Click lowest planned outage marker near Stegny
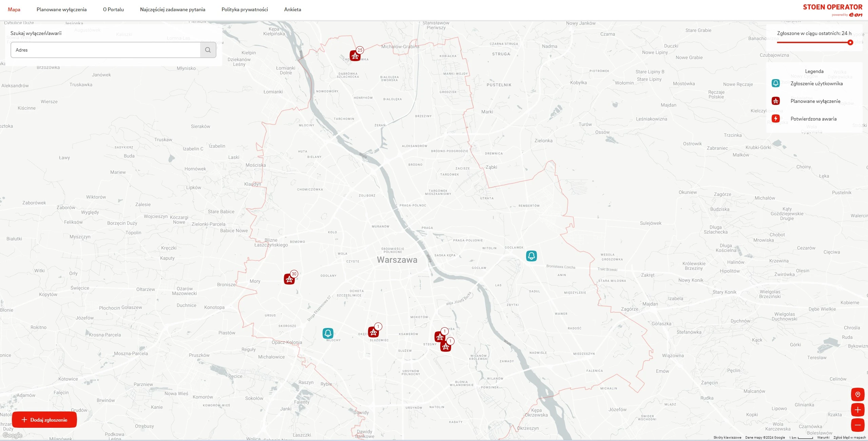 (x=446, y=347)
